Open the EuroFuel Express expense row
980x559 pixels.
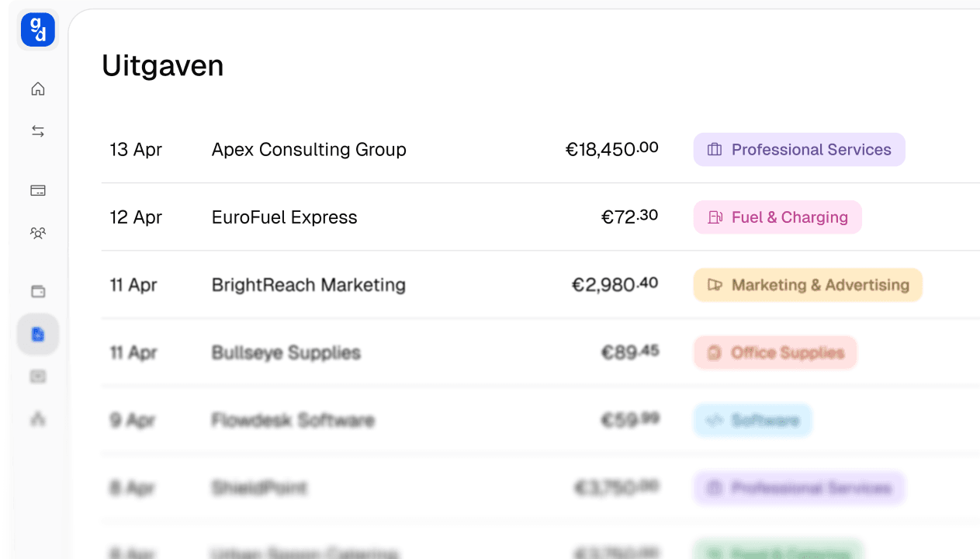(x=284, y=217)
